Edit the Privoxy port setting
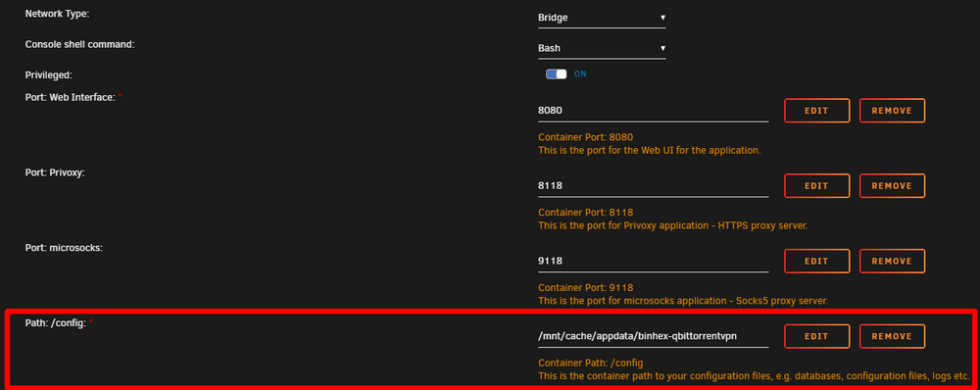Screen dimensions: 980x390 tap(817, 185)
